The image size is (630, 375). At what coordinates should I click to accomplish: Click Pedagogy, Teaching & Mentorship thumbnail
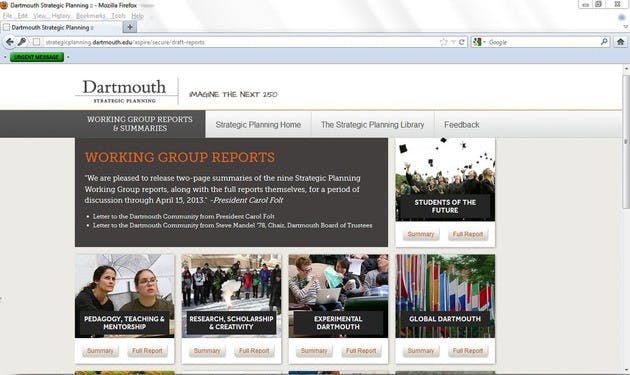pyautogui.click(x=125, y=296)
